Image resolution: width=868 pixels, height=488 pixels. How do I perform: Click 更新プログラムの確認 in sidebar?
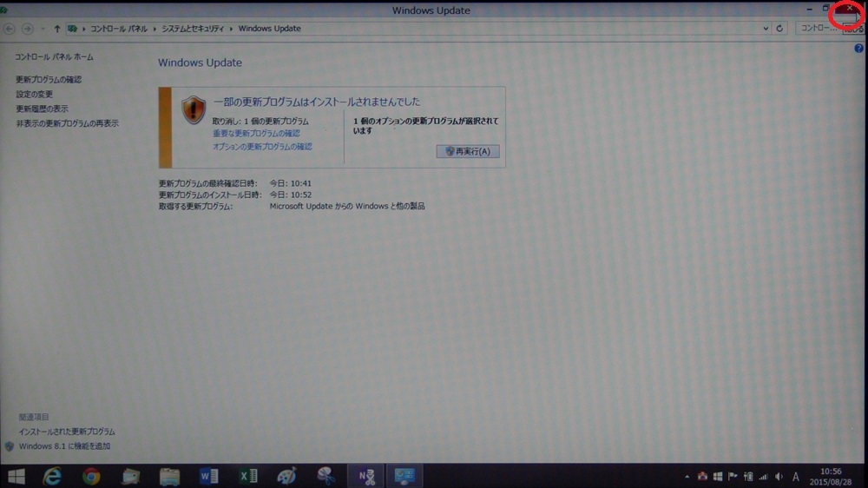(49, 79)
